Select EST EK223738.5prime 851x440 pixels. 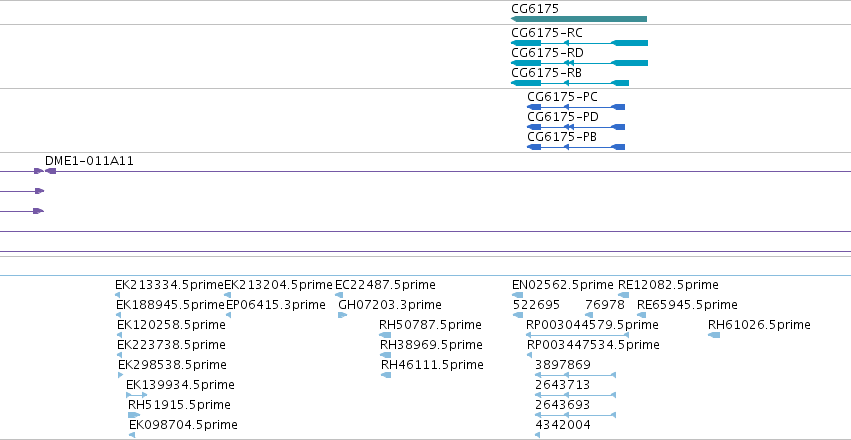(x=171, y=345)
